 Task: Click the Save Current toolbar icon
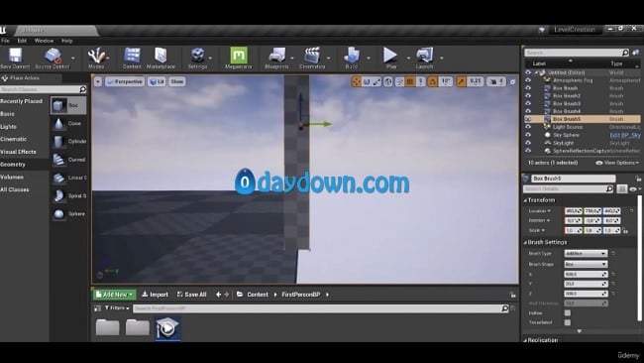pyautogui.click(x=15, y=56)
